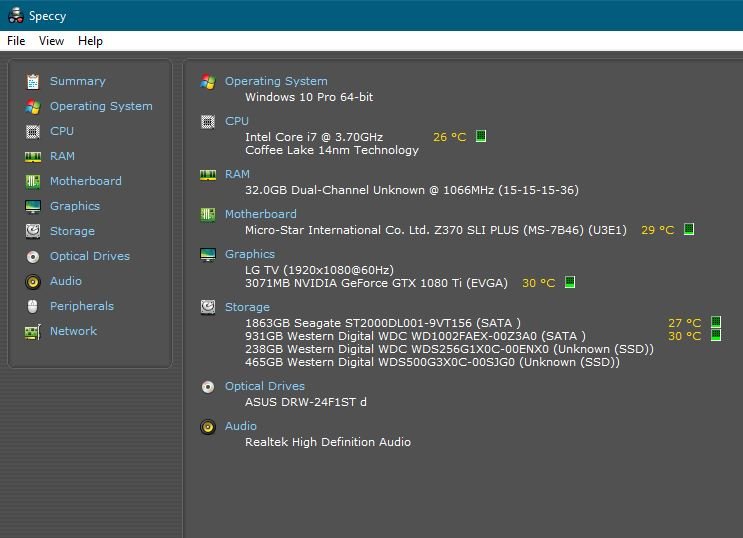Click the Seagate drive 27 °C value

click(x=685, y=323)
